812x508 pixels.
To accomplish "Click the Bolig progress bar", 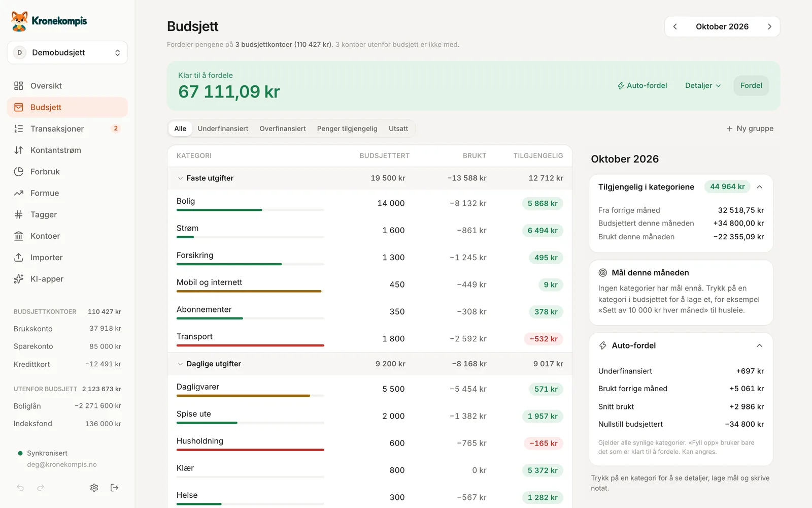I will [250, 210].
